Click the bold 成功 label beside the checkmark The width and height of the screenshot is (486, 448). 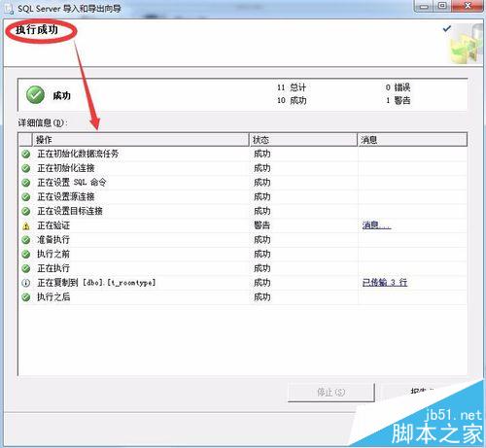click(61, 95)
